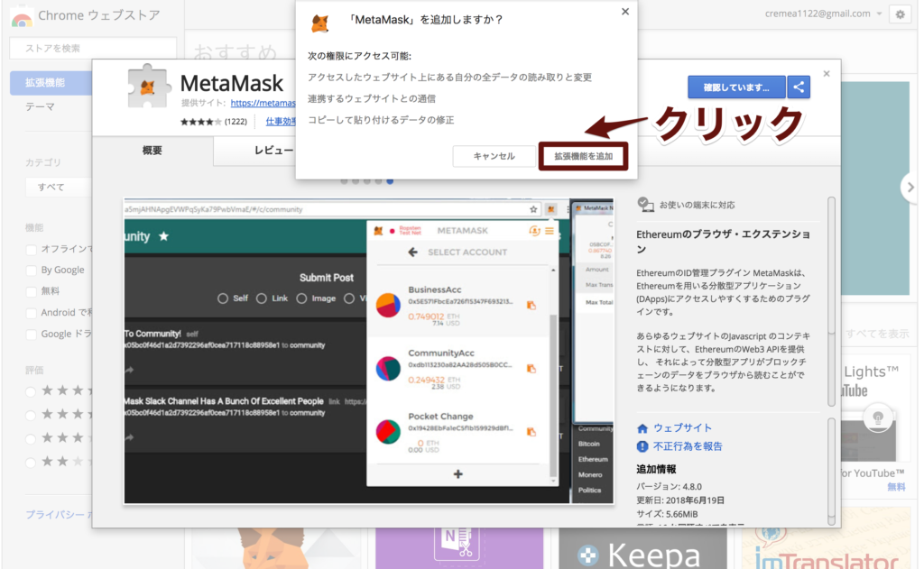Click the すべてを表示 link behind the overlay
Image resolution: width=924 pixels, height=569 pixels.
coord(877,334)
